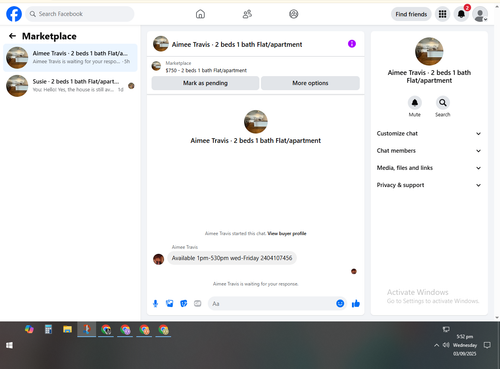Search in conversation magnifier icon
Viewport: 500px width, 369px height.
click(x=443, y=103)
